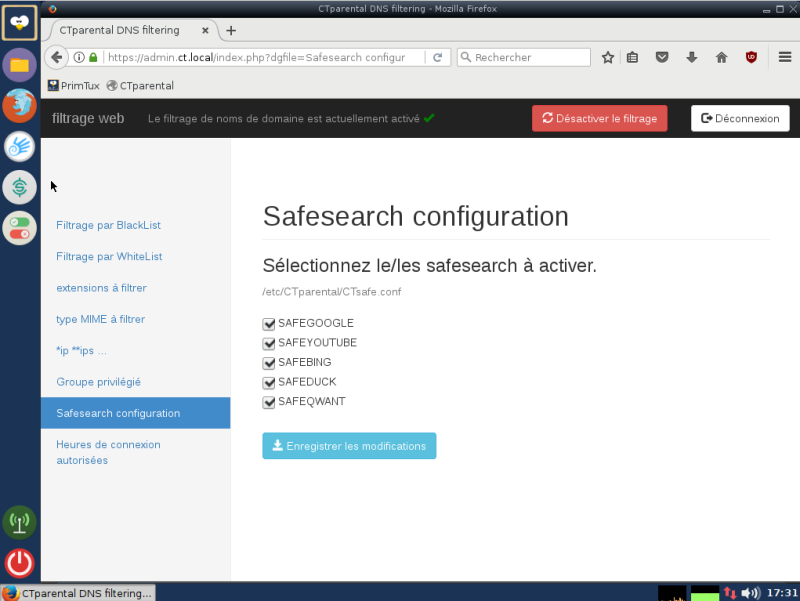This screenshot has height=601, width=800.
Task: Go to extensions à filtrer section
Action: tap(101, 288)
